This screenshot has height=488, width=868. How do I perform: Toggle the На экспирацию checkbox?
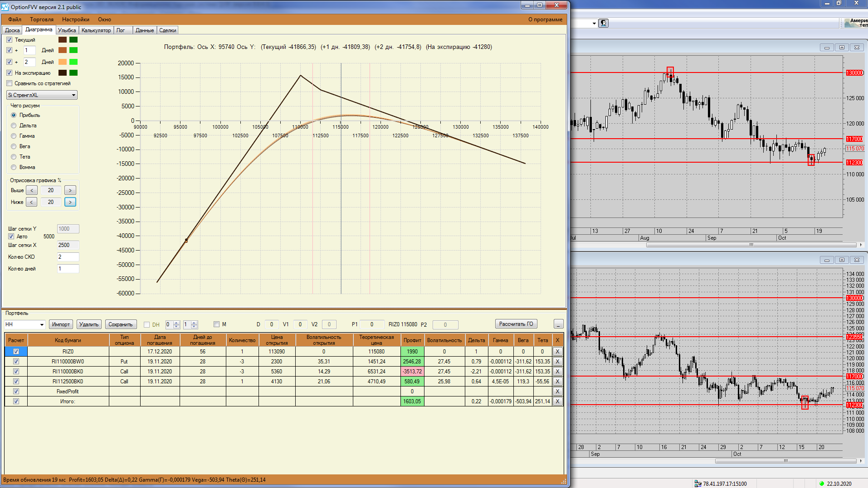(10, 73)
